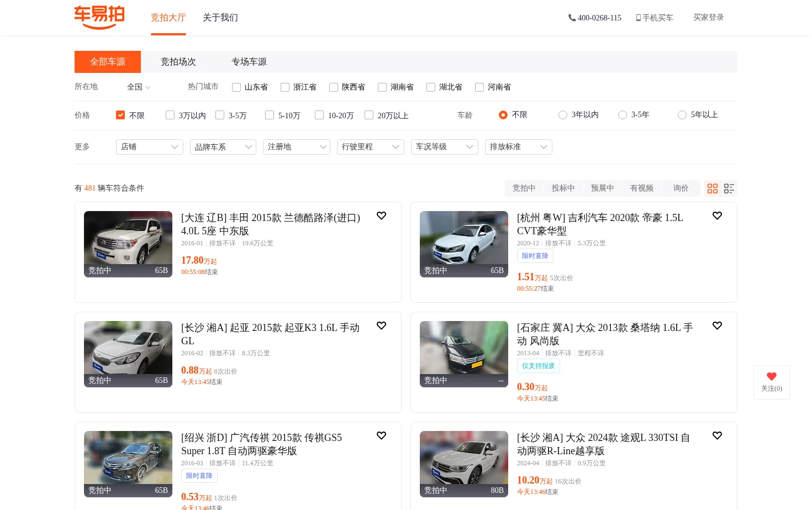The height and width of the screenshot is (510, 812).
Task: Open title [长沙 湘A] 起亚 2015款 起亚K3
Action: [271, 334]
